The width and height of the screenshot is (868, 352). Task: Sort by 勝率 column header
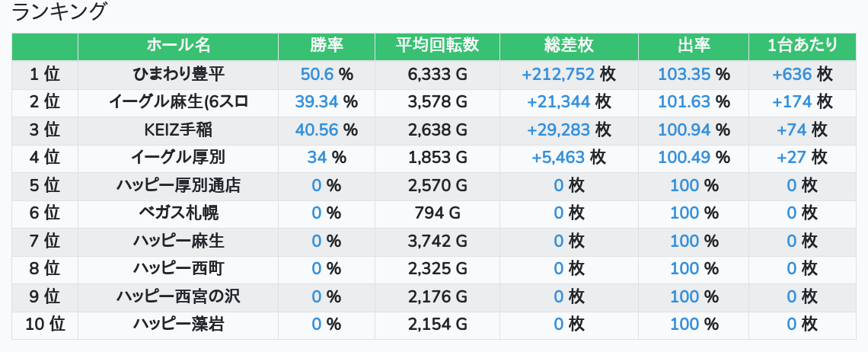tap(327, 46)
